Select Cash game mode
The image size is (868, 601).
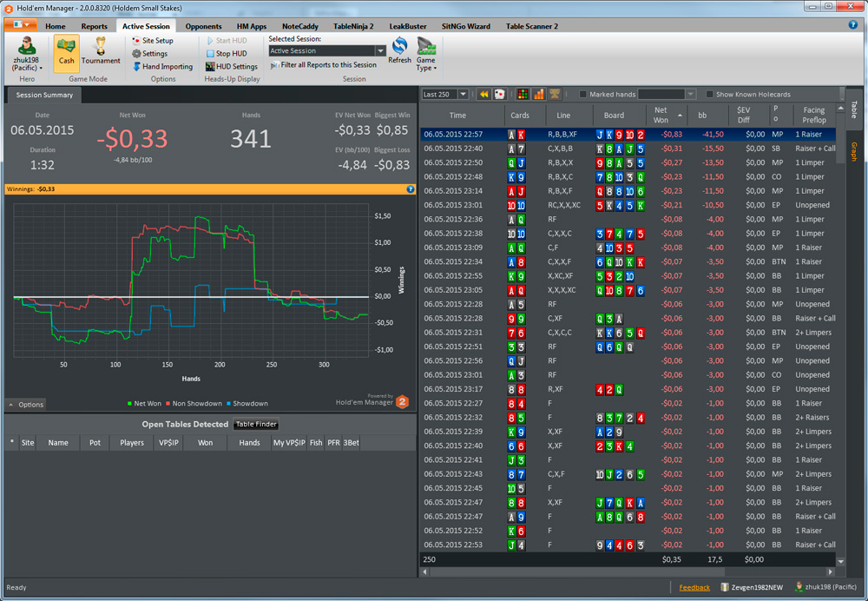click(67, 53)
